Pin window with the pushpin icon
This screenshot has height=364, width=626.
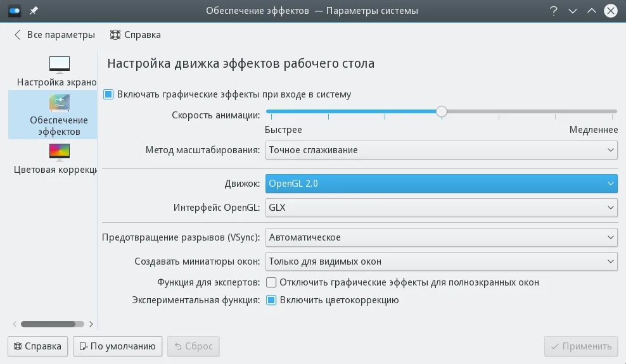(34, 11)
